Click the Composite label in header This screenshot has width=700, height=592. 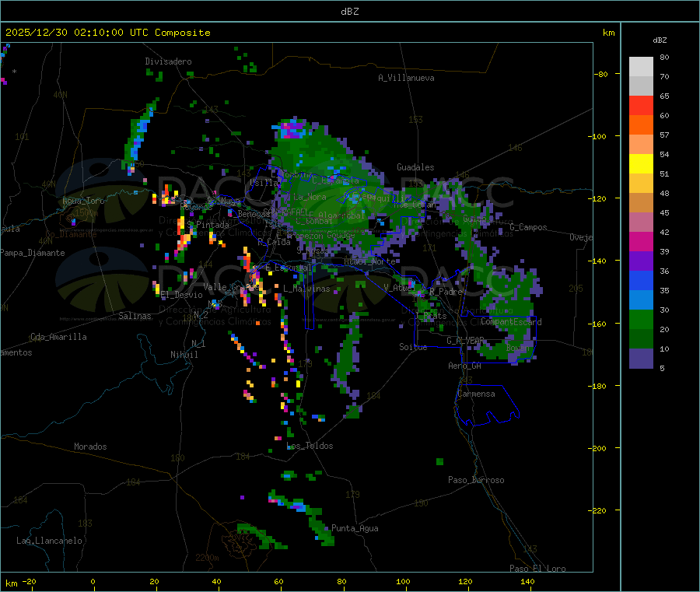coord(183,33)
